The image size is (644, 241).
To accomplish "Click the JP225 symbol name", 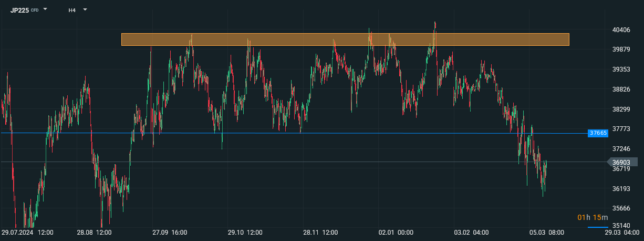I will tap(19, 10).
